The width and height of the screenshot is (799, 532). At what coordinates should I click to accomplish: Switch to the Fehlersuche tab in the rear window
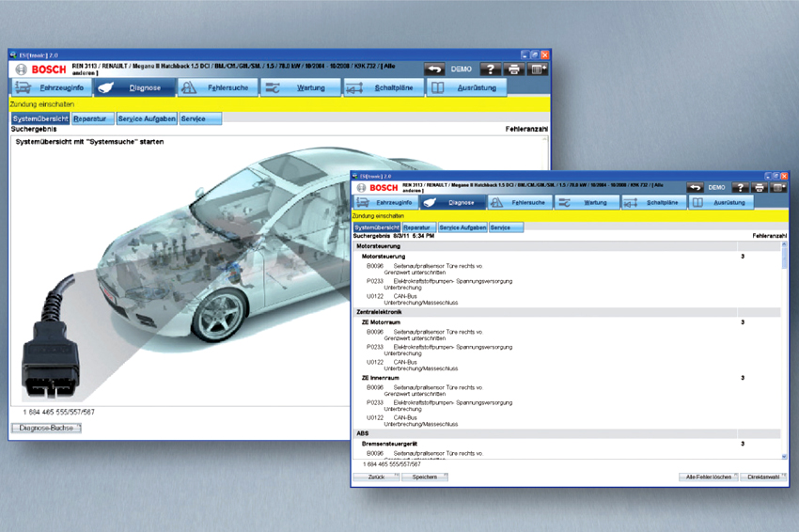tap(218, 87)
